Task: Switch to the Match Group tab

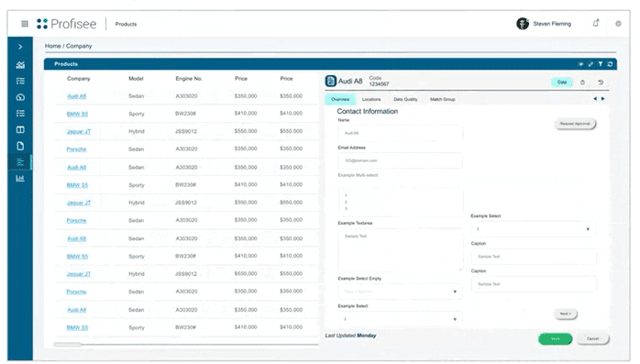Action: point(443,99)
